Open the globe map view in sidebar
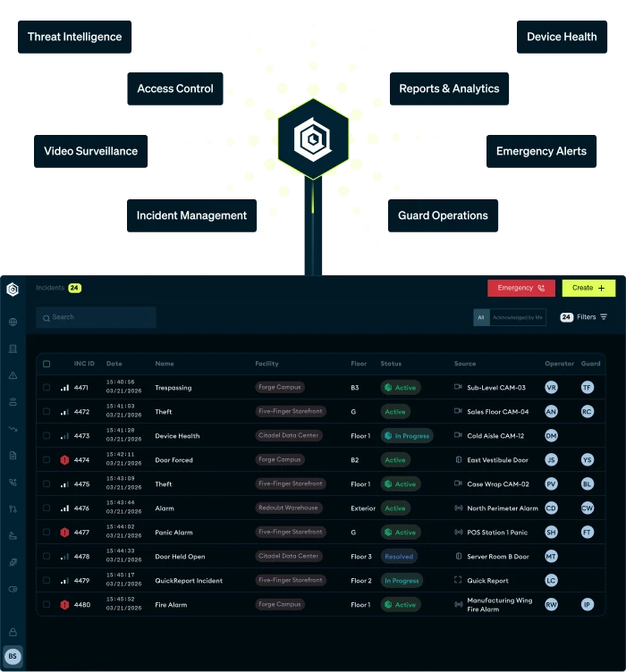Image resolution: width=626 pixels, height=672 pixels. coord(13,322)
